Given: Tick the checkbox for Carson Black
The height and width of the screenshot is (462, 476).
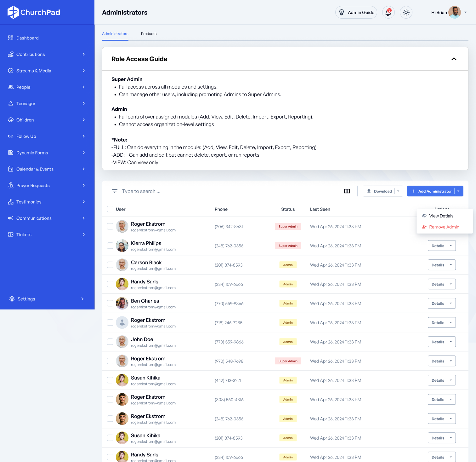Looking at the screenshot, I should 110,265.
